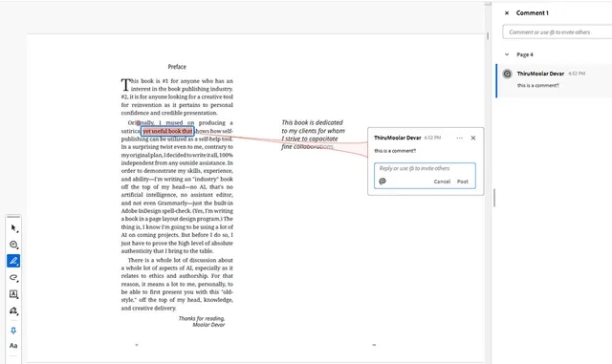Post the reply
Image resolution: width=612 pixels, height=364 pixels.
[463, 182]
